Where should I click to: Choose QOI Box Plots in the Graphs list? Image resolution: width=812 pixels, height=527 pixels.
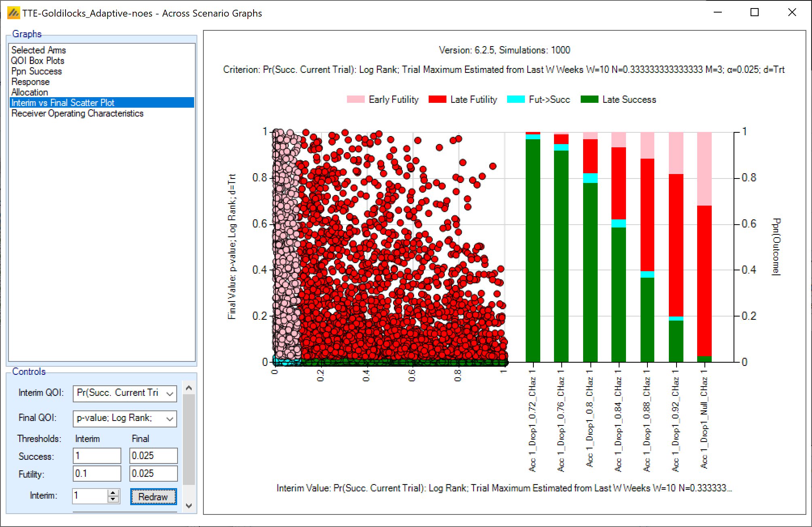pos(38,61)
